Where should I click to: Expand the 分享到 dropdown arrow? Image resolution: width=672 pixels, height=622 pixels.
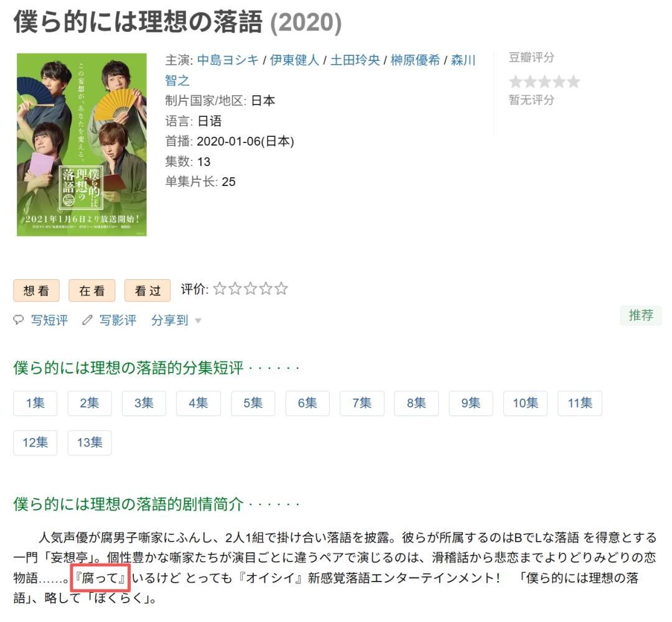(198, 321)
